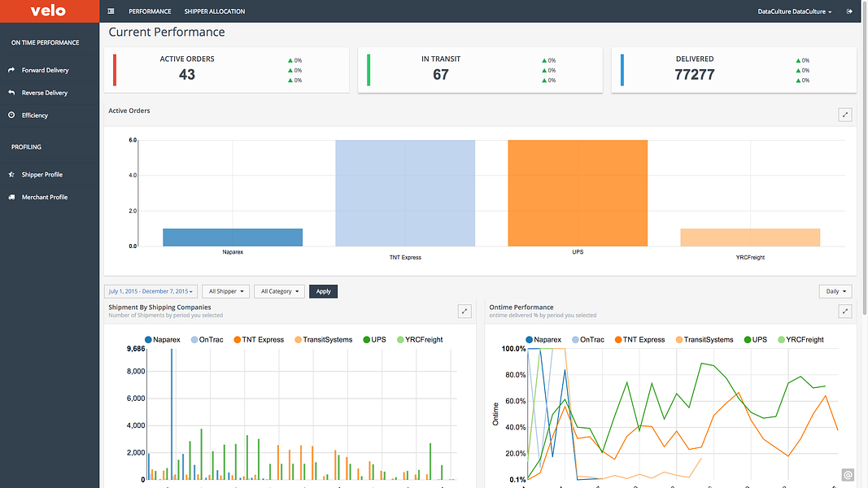Click the page vertical scrollbar
The height and width of the screenshot is (488, 868).
(x=864, y=160)
